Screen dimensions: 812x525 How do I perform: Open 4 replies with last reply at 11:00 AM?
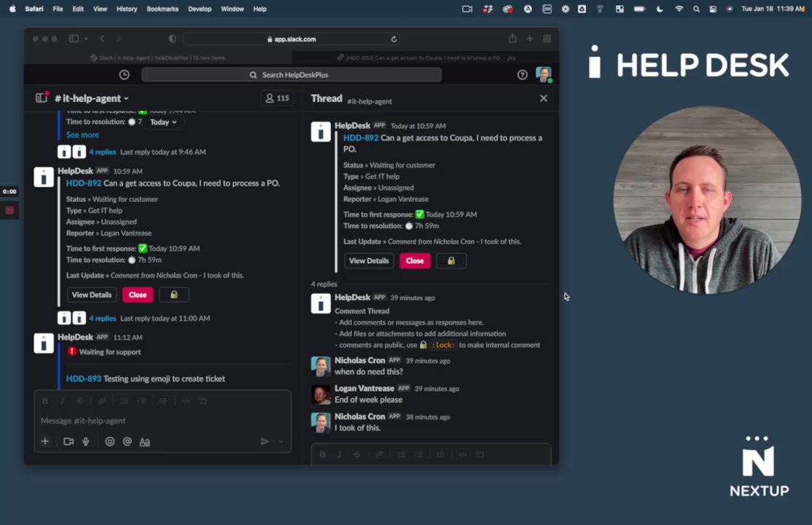[x=103, y=318]
